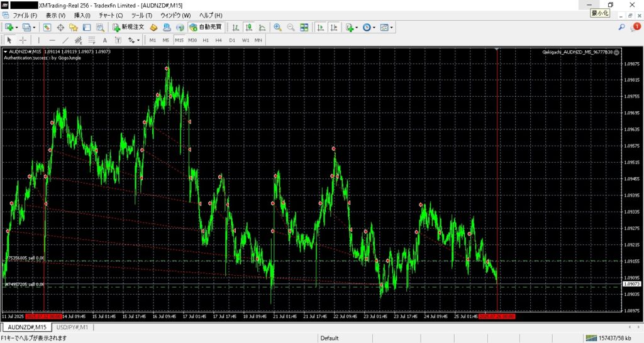This screenshot has height=343, width=644.
Task: Click the Tile Windows icon
Action: (304, 27)
